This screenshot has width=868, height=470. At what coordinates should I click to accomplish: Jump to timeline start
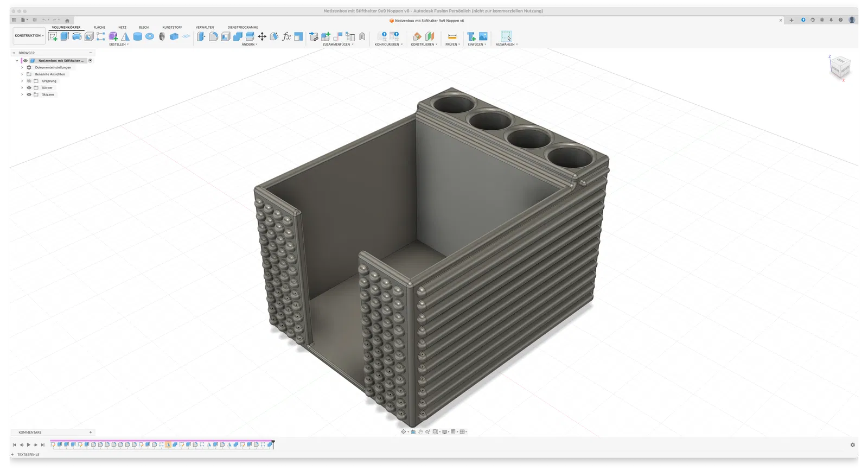coord(15,445)
